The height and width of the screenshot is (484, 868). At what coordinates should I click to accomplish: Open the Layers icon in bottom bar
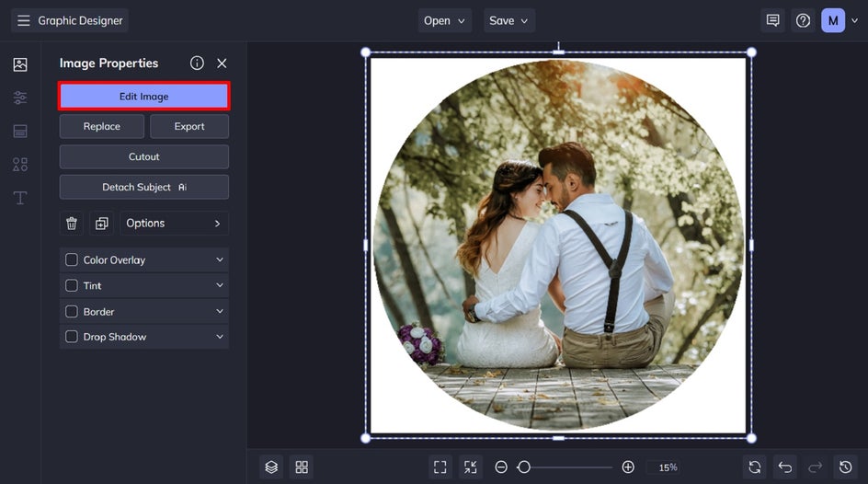coord(271,467)
